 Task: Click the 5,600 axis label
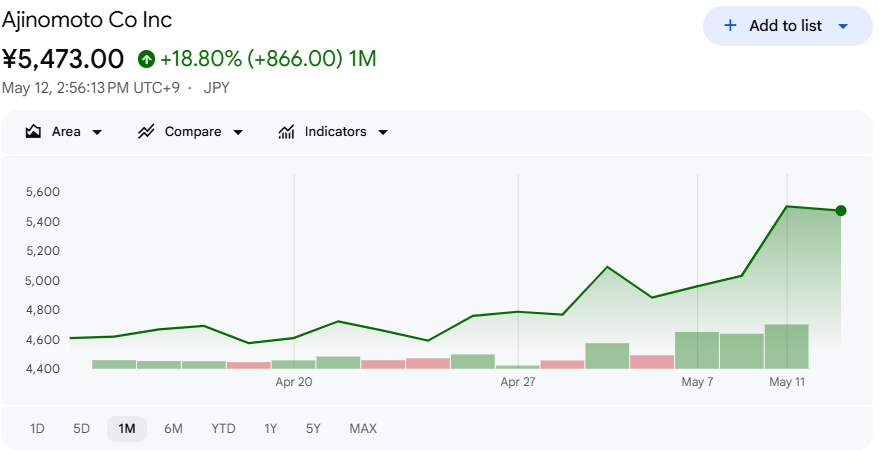tap(43, 192)
